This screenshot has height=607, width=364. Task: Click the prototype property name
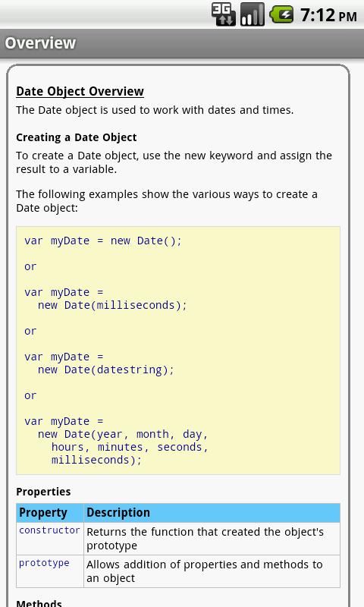coord(44,563)
